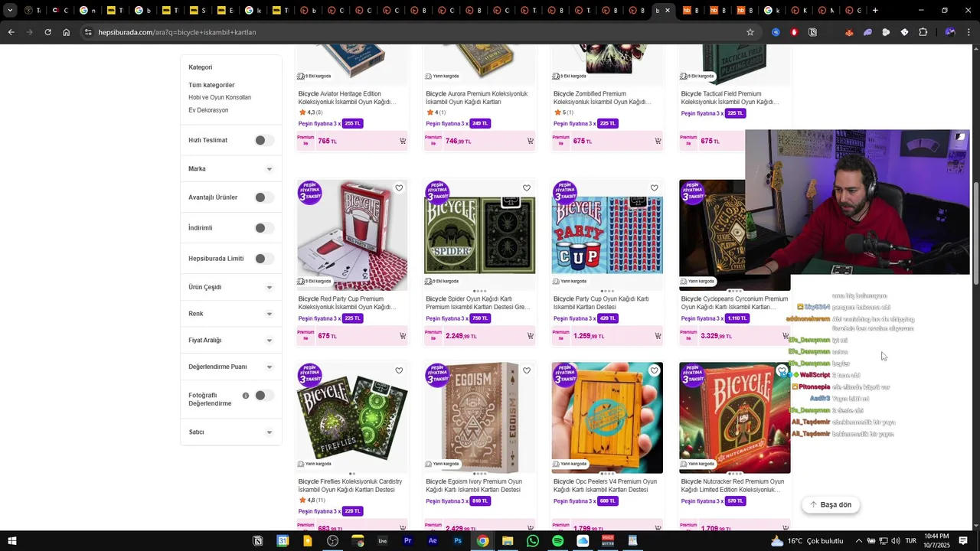Favorite the Spider deck with heart icon
This screenshot has height=551, width=980.
[x=527, y=188]
